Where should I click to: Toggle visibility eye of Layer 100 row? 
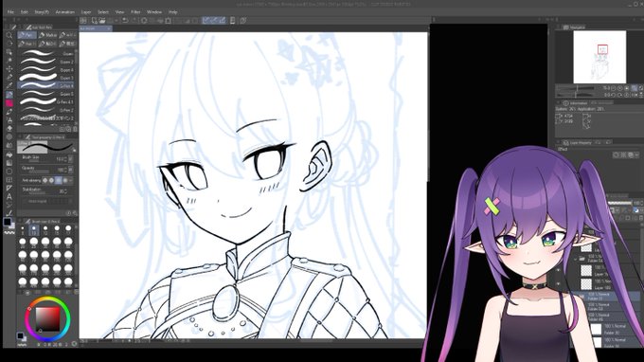pos(558,283)
